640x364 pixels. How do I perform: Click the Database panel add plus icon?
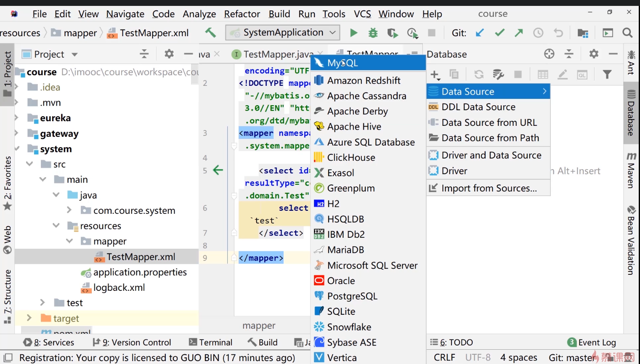(x=435, y=75)
